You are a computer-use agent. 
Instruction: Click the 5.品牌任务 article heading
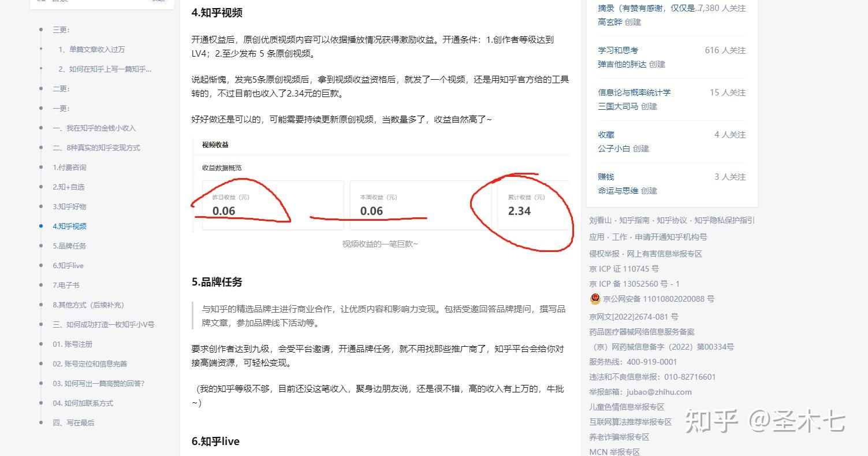pyautogui.click(x=217, y=282)
